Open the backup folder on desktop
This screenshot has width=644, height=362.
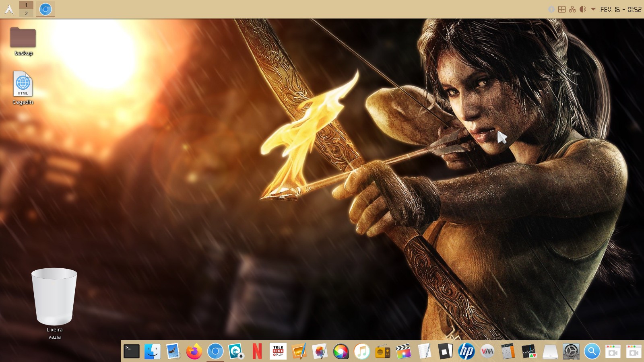[23, 41]
